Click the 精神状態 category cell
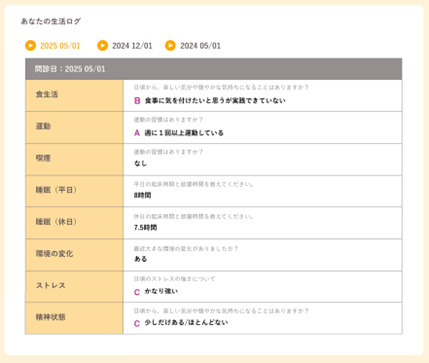 click(74, 318)
